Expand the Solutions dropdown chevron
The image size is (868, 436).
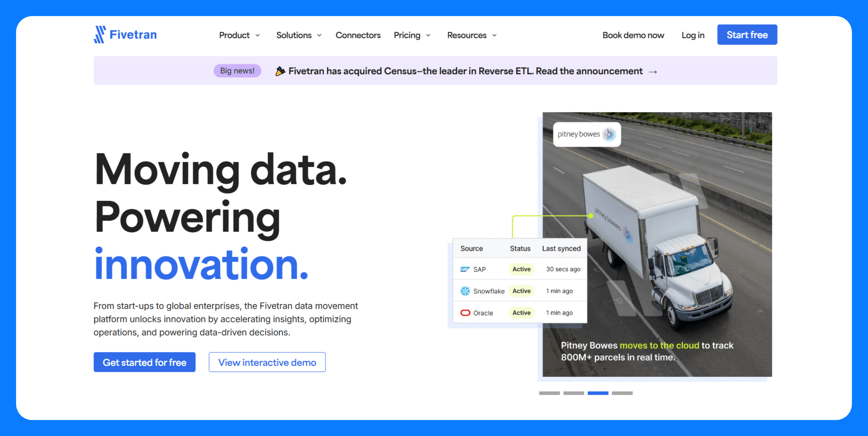[x=319, y=35]
